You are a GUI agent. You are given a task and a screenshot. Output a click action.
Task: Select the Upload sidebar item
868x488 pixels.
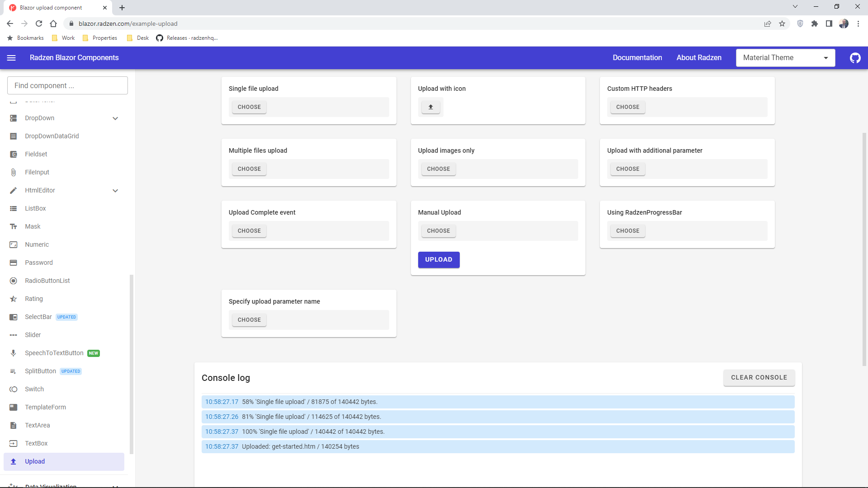point(64,462)
